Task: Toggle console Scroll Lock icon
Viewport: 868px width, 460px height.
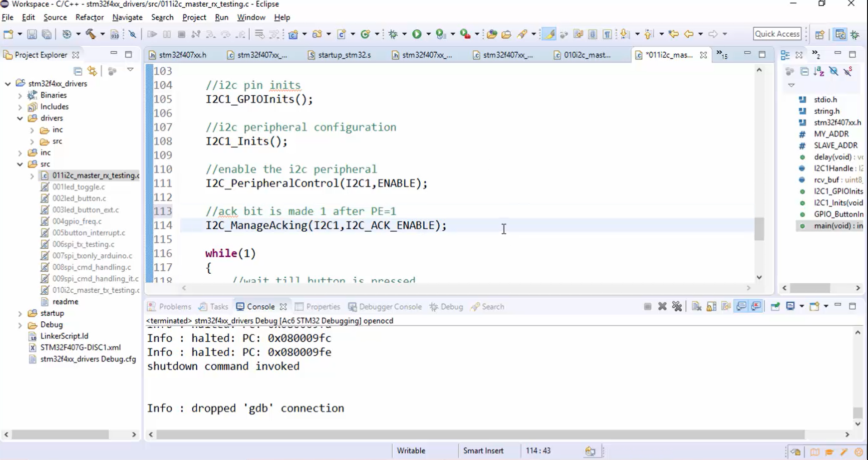Action: pos(711,306)
